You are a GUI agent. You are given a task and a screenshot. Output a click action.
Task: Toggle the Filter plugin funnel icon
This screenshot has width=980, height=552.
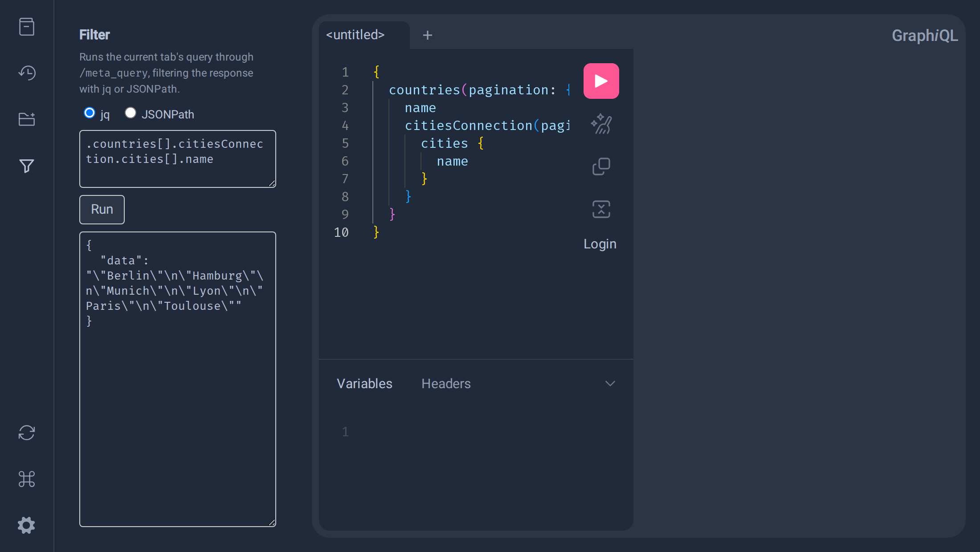27,166
